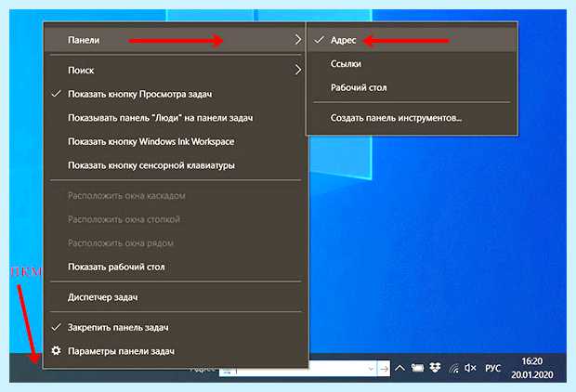Click inside the taskbar address field
The width and height of the screenshot is (576, 392).
click(x=336, y=369)
